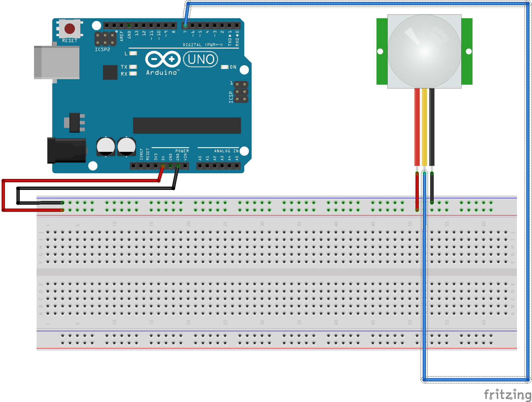Screen dimensions: 532x402
Task: Select the black jumper wire from GND
Action: 96,188
